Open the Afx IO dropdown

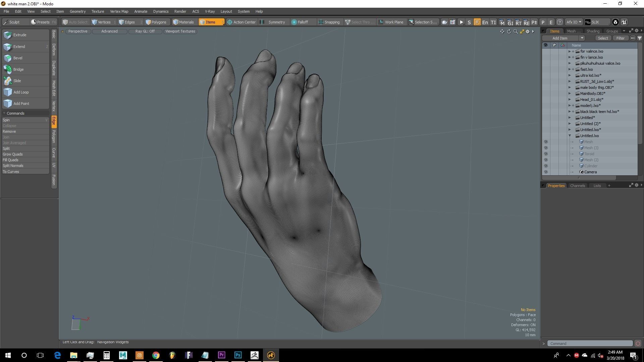click(x=574, y=22)
